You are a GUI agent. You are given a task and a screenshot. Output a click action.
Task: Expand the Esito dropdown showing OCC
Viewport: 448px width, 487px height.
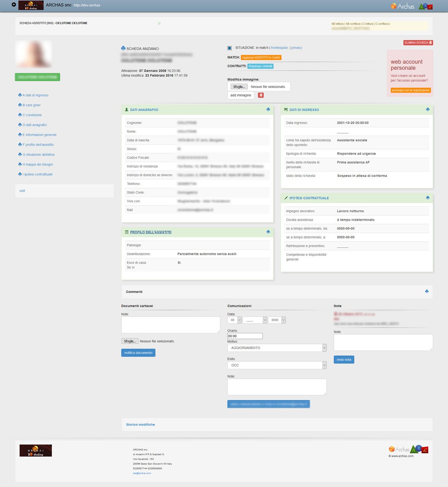276,365
